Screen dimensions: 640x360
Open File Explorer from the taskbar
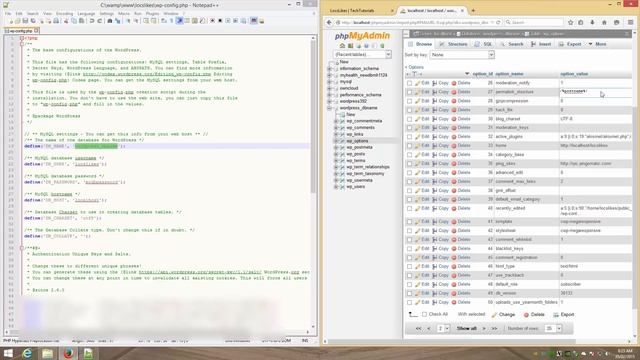(x=47, y=353)
